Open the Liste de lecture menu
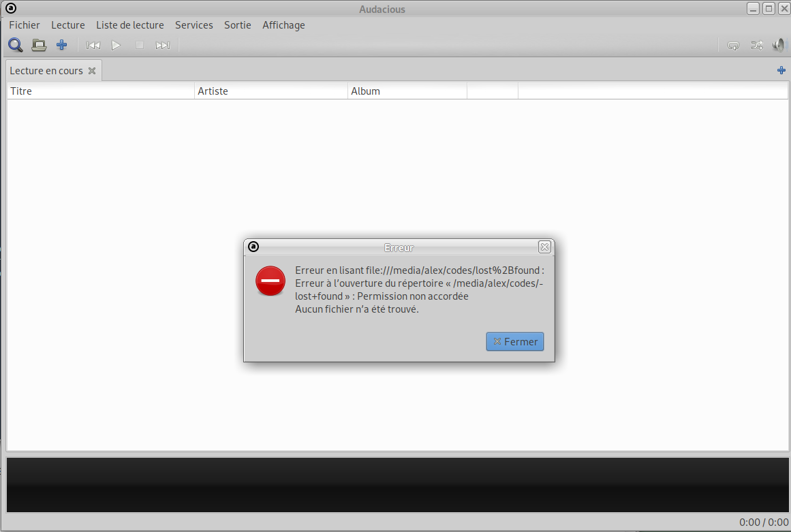Viewport: 791px width, 532px height. (x=130, y=25)
